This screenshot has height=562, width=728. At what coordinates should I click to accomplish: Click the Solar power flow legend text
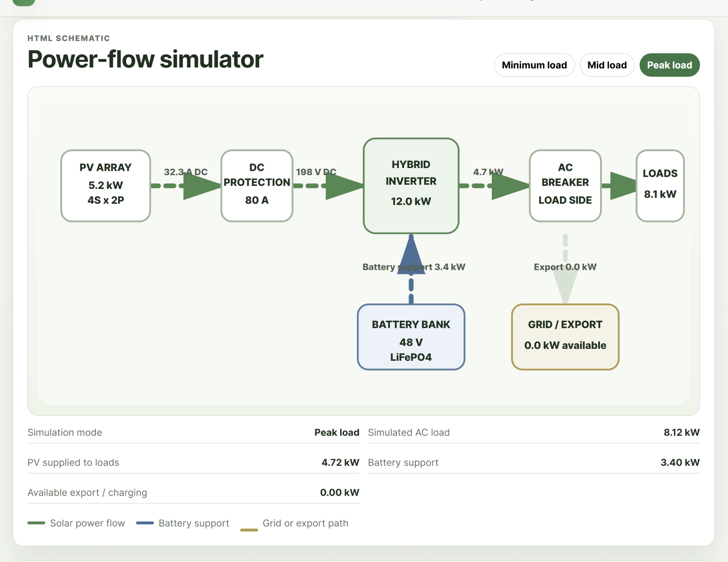click(87, 523)
